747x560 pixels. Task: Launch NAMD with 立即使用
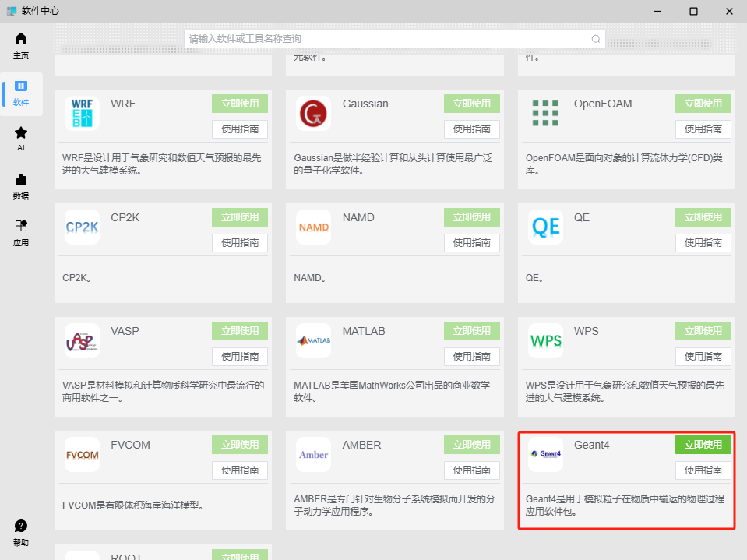point(471,217)
